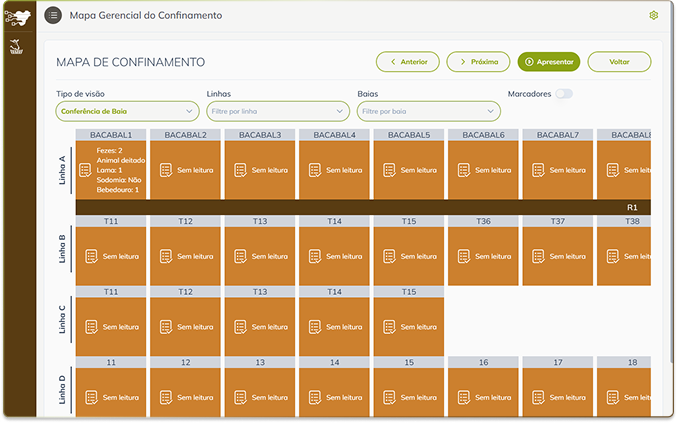Click the checklist icon in Linha C T11
The height and width of the screenshot is (423, 677).
[x=92, y=327]
